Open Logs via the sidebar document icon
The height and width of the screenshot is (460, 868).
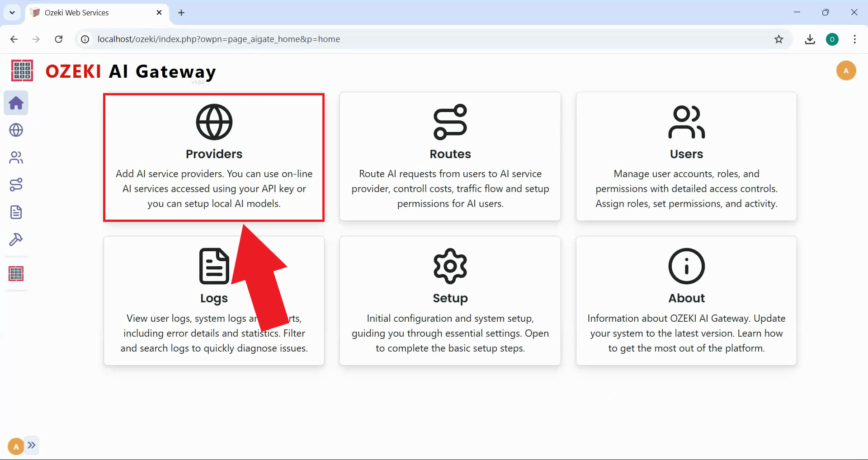[16, 212]
